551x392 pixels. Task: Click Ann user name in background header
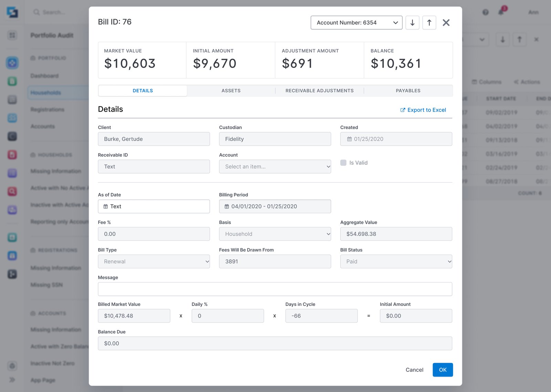coord(533,12)
